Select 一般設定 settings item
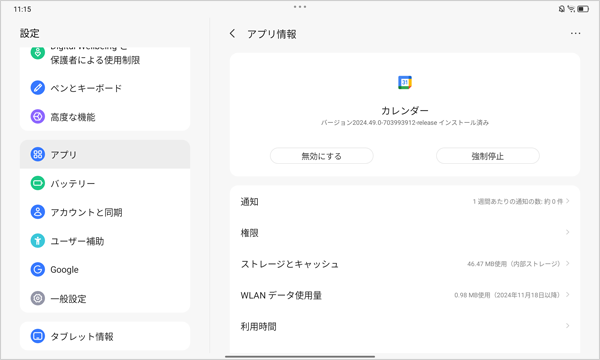The width and height of the screenshot is (600, 360). (x=105, y=298)
